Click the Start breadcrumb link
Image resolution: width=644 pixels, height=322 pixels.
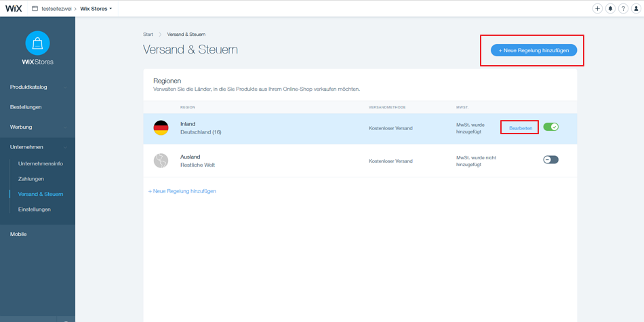pyautogui.click(x=148, y=34)
